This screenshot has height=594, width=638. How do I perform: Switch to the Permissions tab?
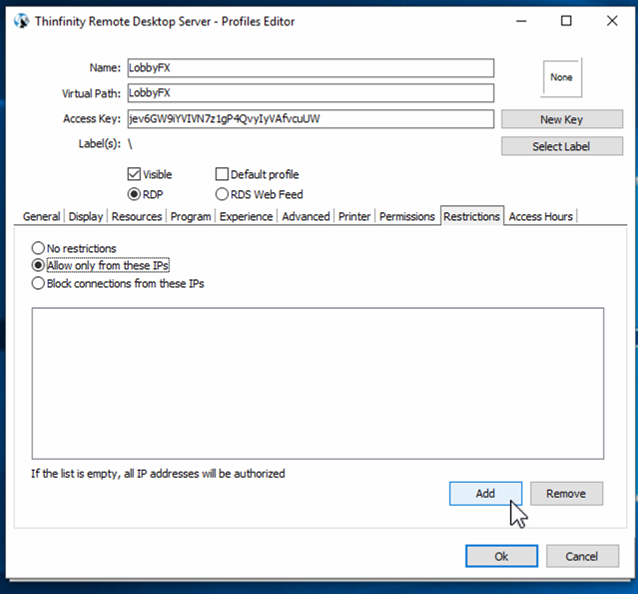[x=407, y=216]
